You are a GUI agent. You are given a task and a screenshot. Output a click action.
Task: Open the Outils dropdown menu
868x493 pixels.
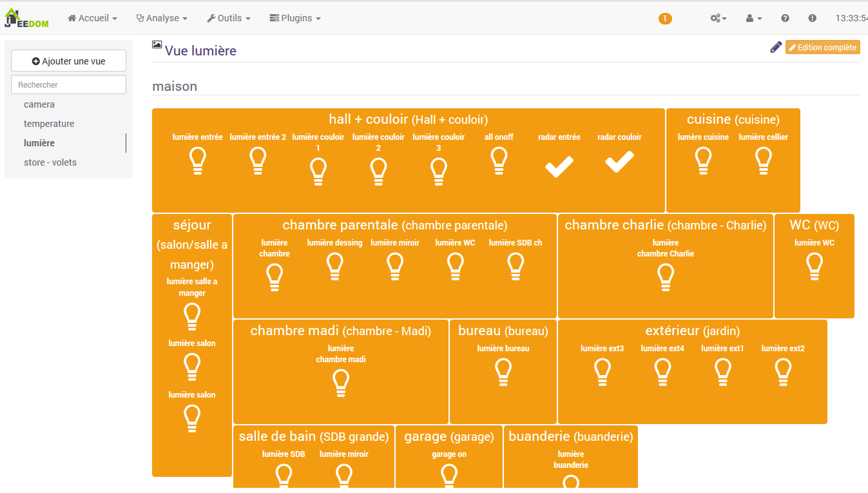pyautogui.click(x=229, y=18)
